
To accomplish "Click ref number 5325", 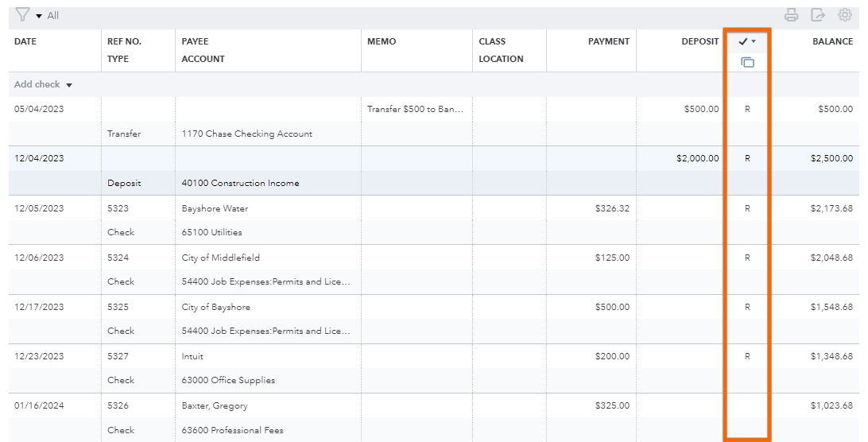I will 118,307.
